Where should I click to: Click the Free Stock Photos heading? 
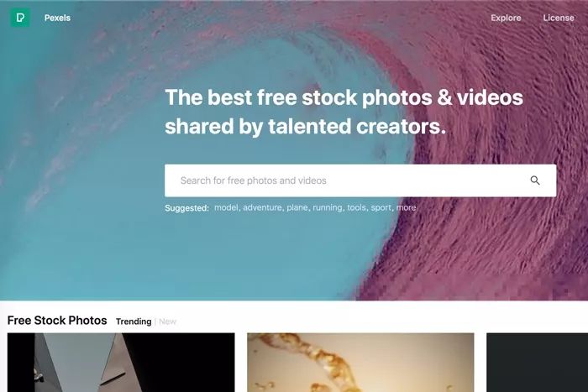click(57, 321)
